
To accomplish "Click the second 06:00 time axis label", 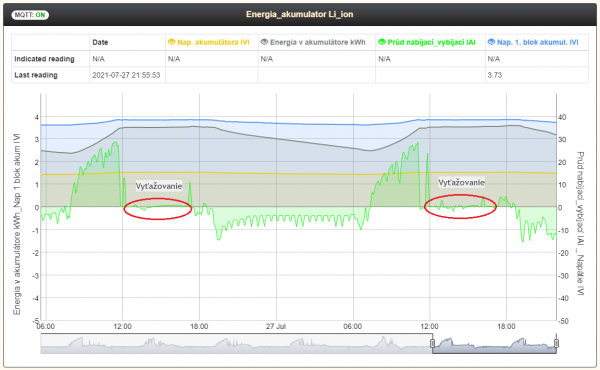I will pos(352,326).
